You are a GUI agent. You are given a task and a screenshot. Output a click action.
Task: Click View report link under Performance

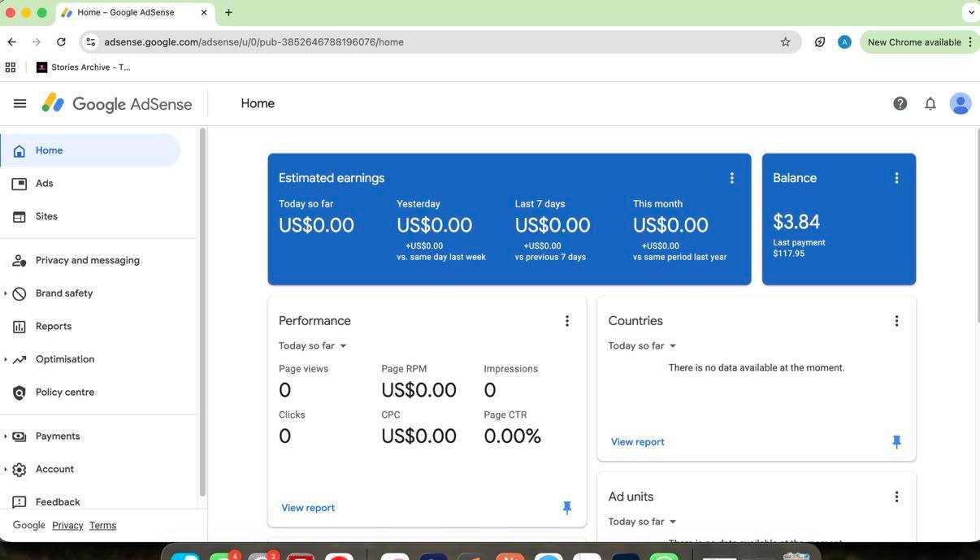(308, 508)
